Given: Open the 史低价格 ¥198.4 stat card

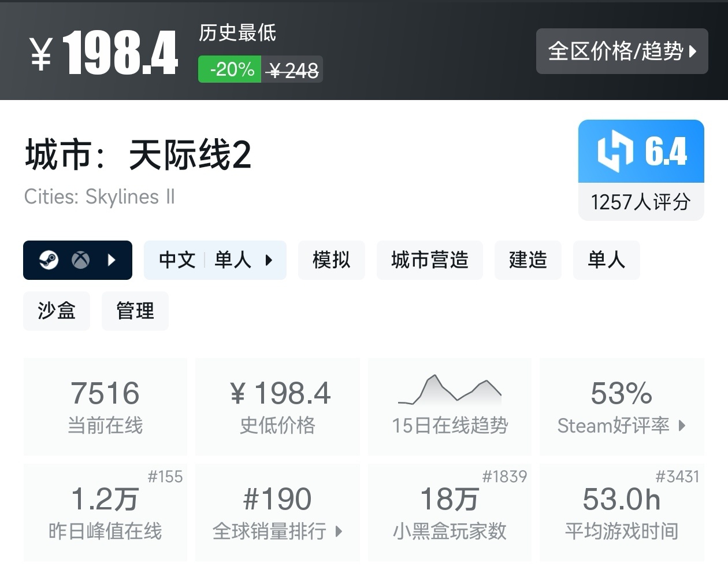Looking at the screenshot, I should point(277,407).
